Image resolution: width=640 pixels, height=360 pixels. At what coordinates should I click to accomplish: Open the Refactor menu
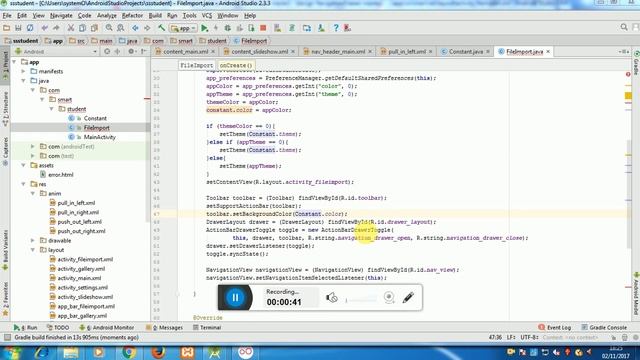[x=132, y=16]
